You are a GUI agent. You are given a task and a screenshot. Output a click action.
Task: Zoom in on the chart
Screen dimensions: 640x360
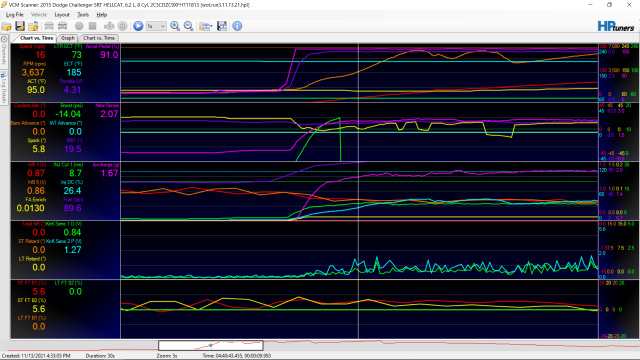(175, 26)
